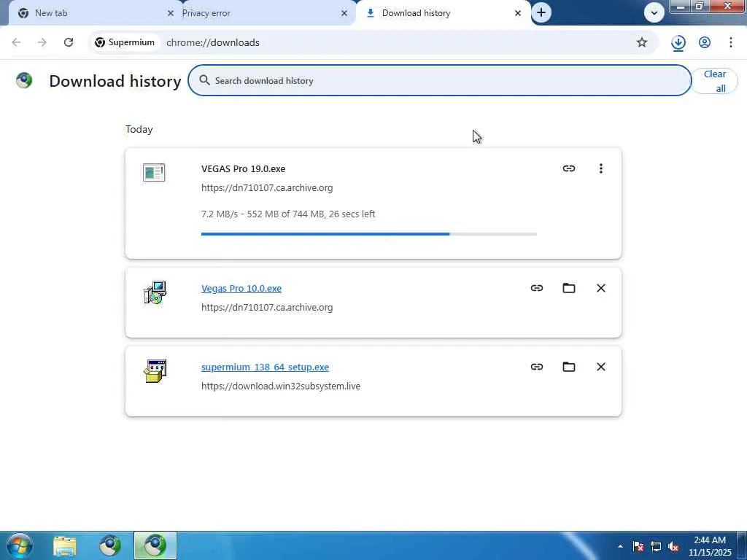Open the Windows Start menu
The image size is (747, 560).
click(20, 545)
